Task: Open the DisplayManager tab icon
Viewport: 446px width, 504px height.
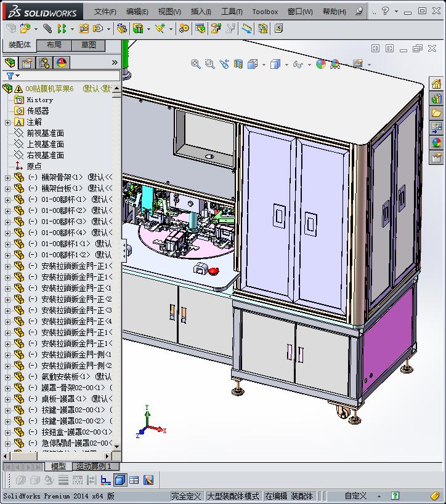Action: click(62, 62)
